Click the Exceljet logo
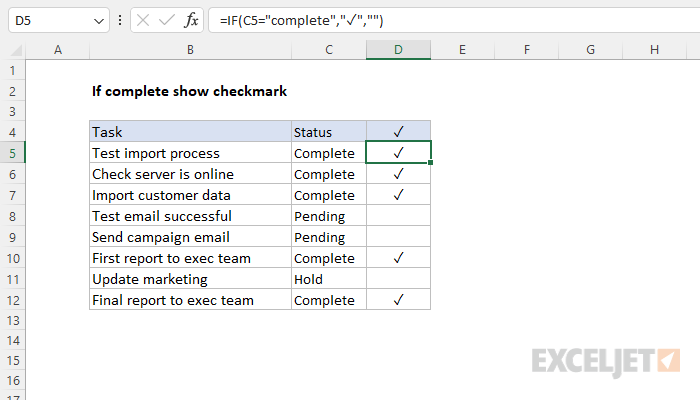The image size is (700, 400). 607,359
